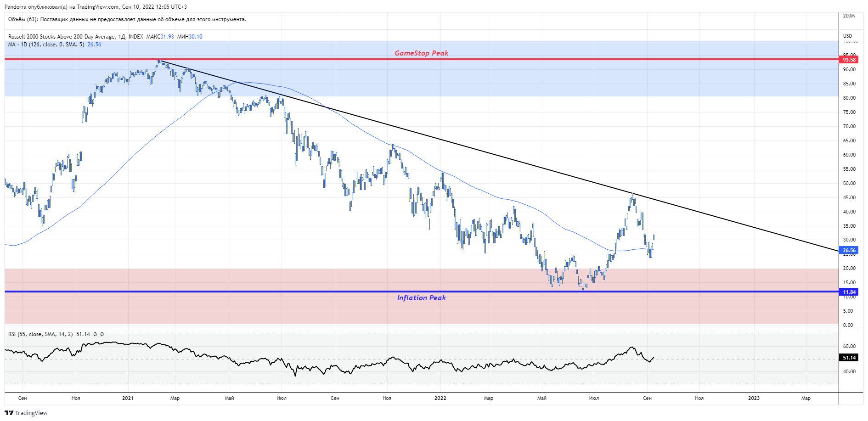Image resolution: width=868 pixels, height=421 pixels.
Task: Click the USD currency label on price axis
Action: click(x=847, y=36)
